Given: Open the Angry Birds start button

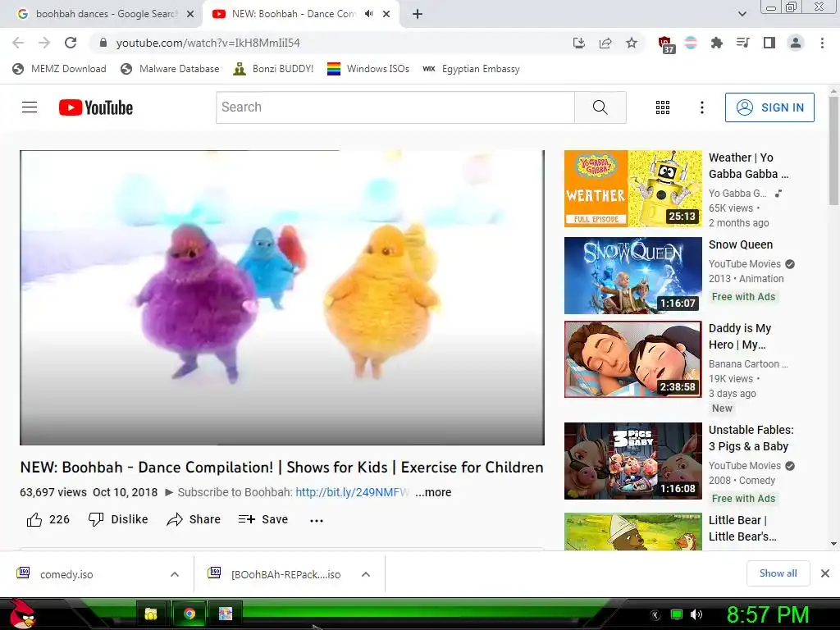Looking at the screenshot, I should [22, 614].
